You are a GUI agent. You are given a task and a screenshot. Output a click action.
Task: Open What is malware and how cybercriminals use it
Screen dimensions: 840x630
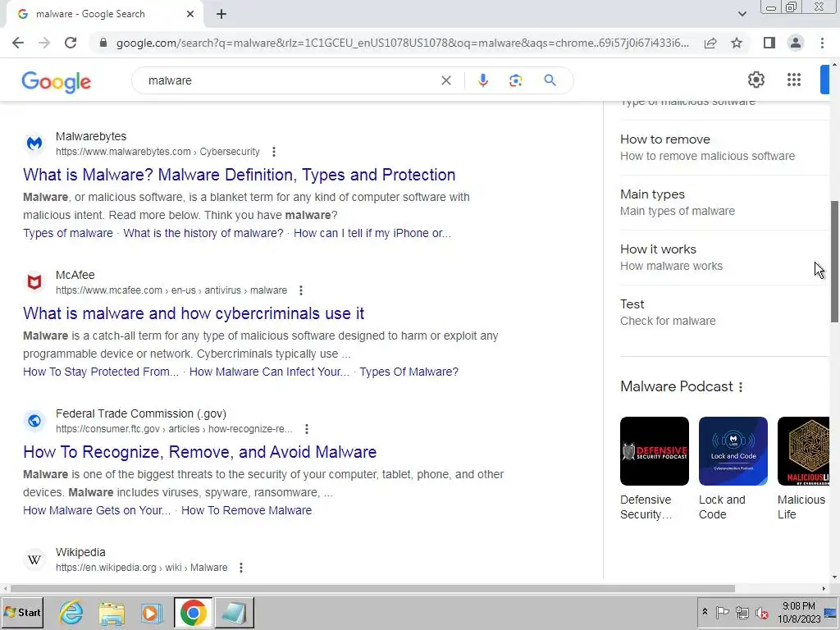(194, 313)
